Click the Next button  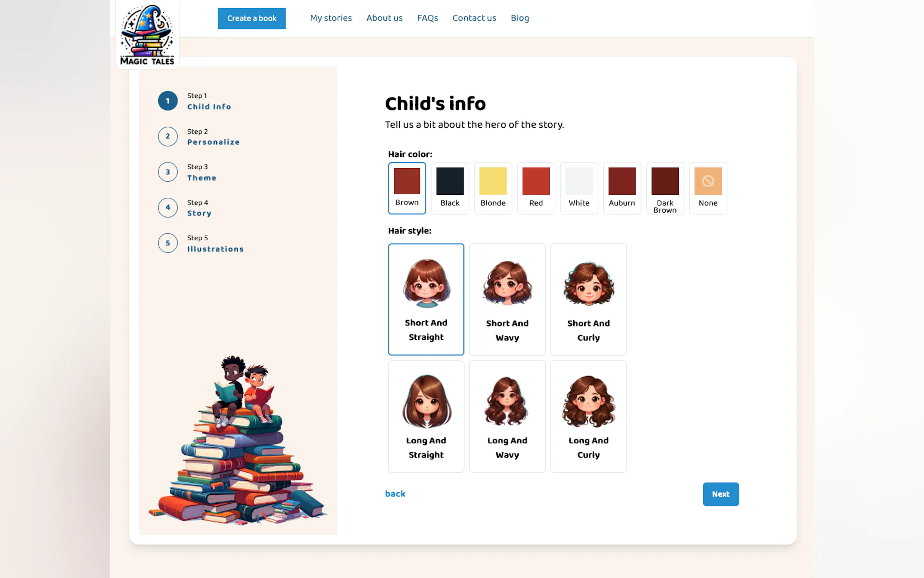(720, 494)
